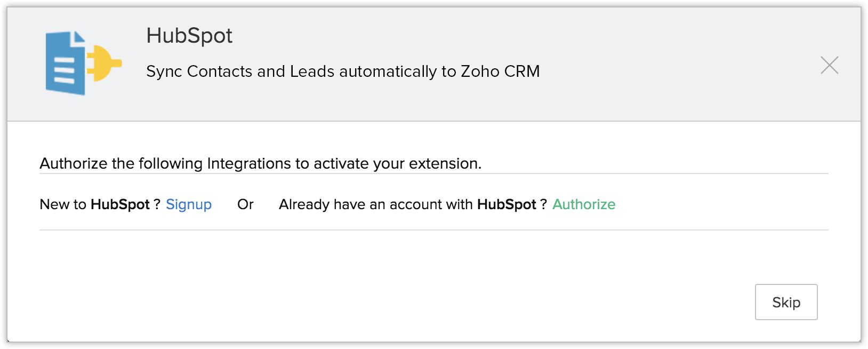Click bold HubSpot word beside Authorize

(x=507, y=204)
